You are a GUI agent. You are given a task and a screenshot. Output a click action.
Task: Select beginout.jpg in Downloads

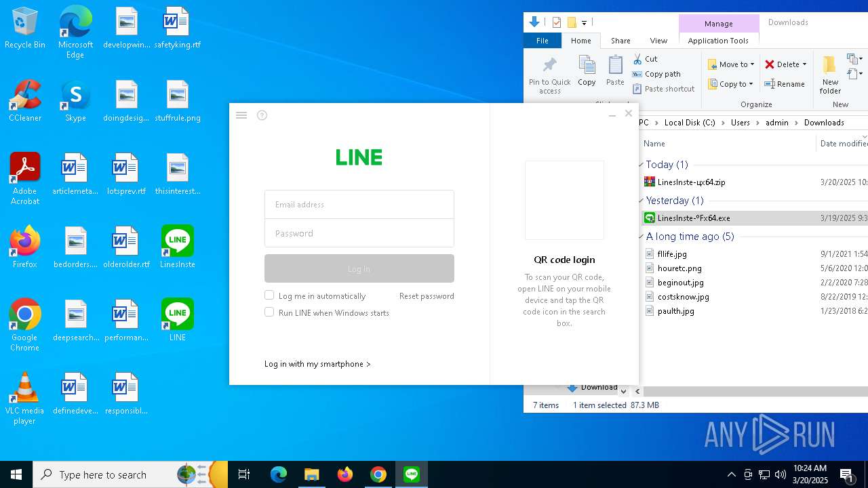[x=680, y=283]
